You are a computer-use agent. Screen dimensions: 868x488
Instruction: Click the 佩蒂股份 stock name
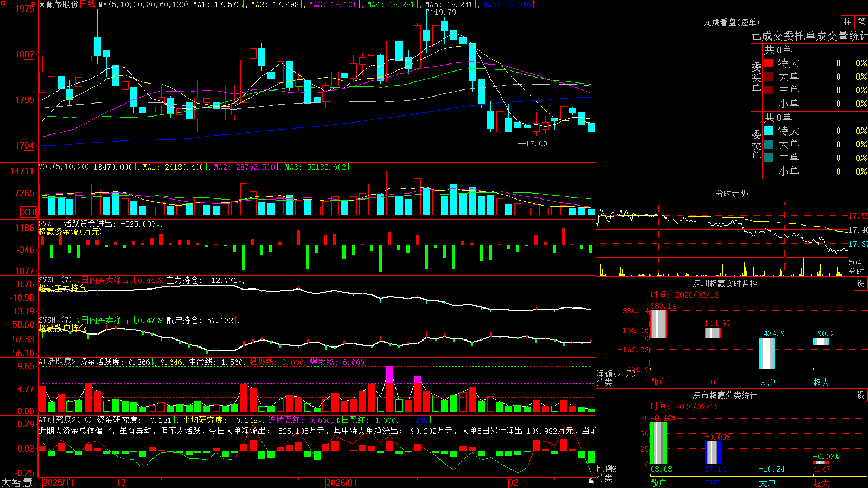[x=62, y=4]
